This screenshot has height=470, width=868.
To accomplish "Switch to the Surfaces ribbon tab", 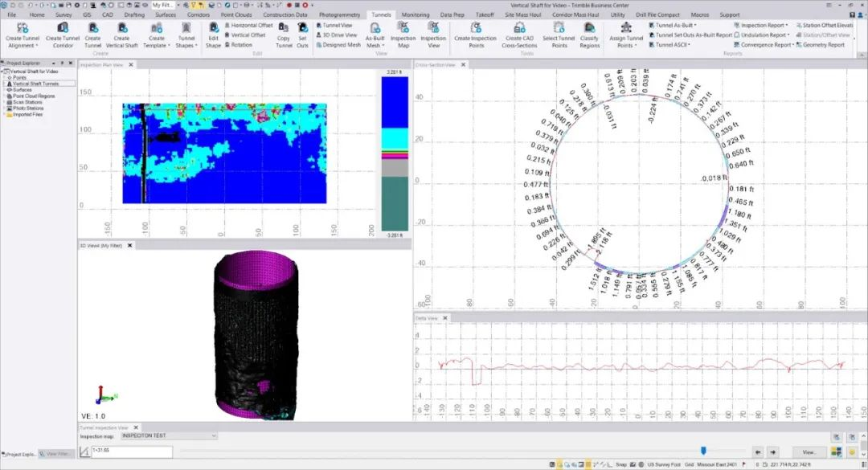I will (165, 15).
